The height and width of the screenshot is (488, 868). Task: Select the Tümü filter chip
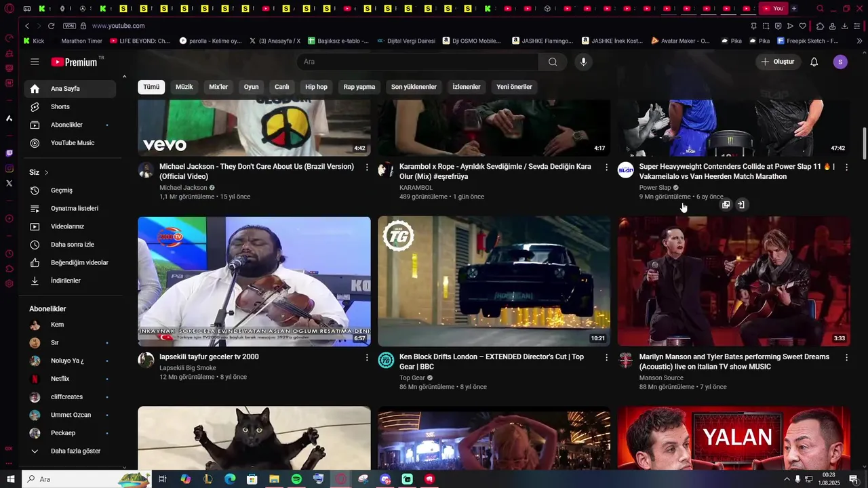(151, 87)
